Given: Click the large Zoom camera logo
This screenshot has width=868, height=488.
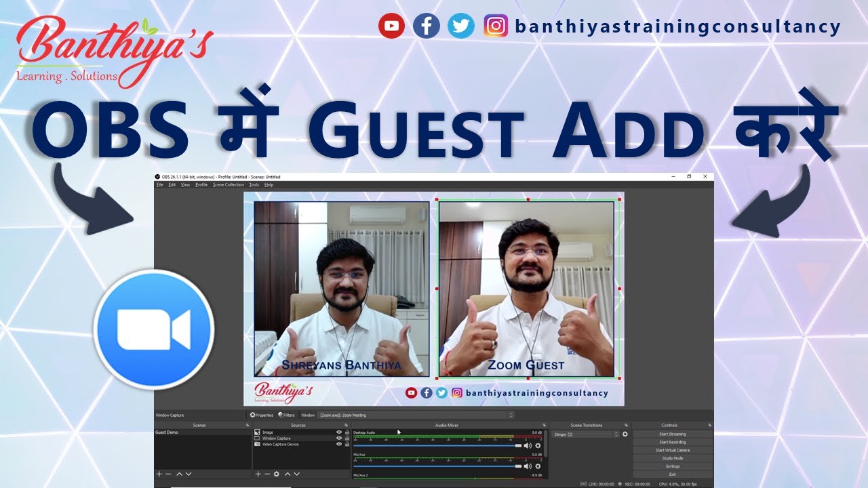Looking at the screenshot, I should point(154,329).
